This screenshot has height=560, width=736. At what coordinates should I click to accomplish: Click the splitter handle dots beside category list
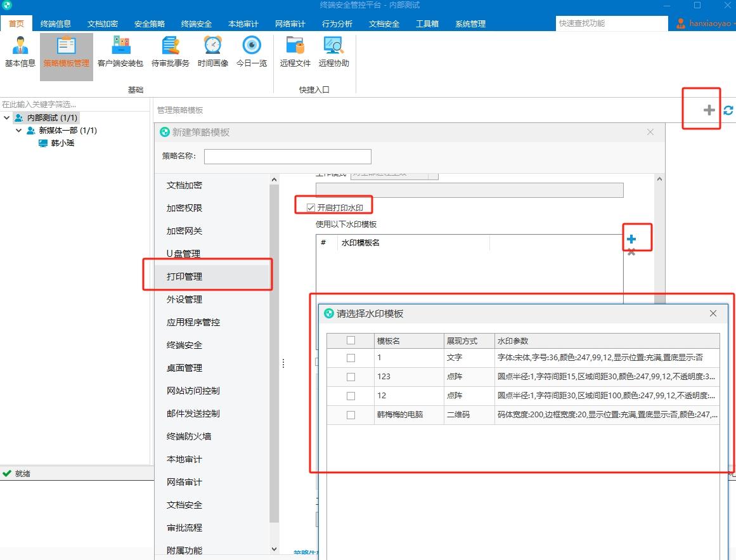283,363
